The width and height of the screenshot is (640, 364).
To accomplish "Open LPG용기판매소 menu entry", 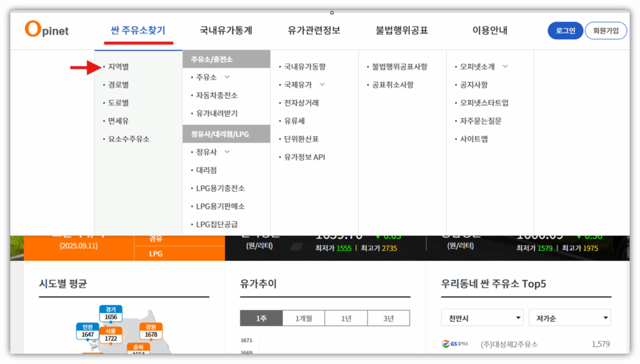I will pos(220,206).
